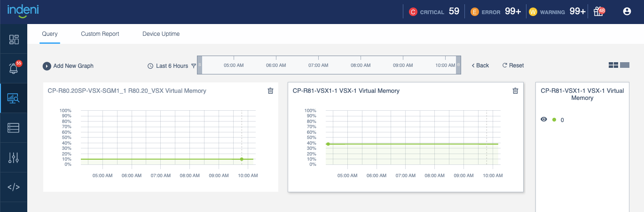Open alerts bell icon with 55 badge
Screen dimensions: 644x212
[14, 69]
